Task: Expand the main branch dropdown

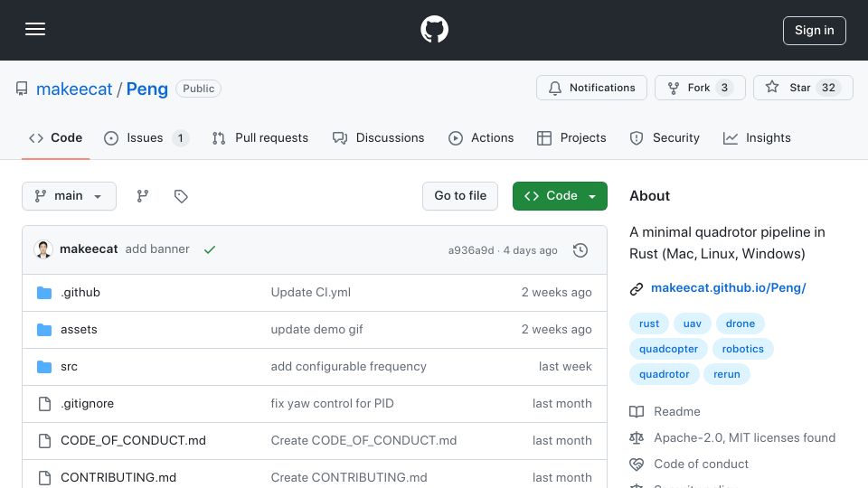Action: 70,196
